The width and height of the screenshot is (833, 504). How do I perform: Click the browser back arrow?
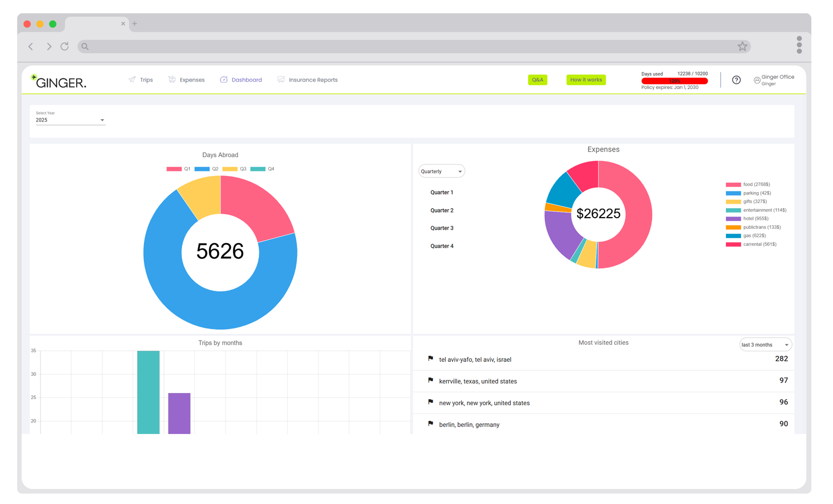(31, 47)
